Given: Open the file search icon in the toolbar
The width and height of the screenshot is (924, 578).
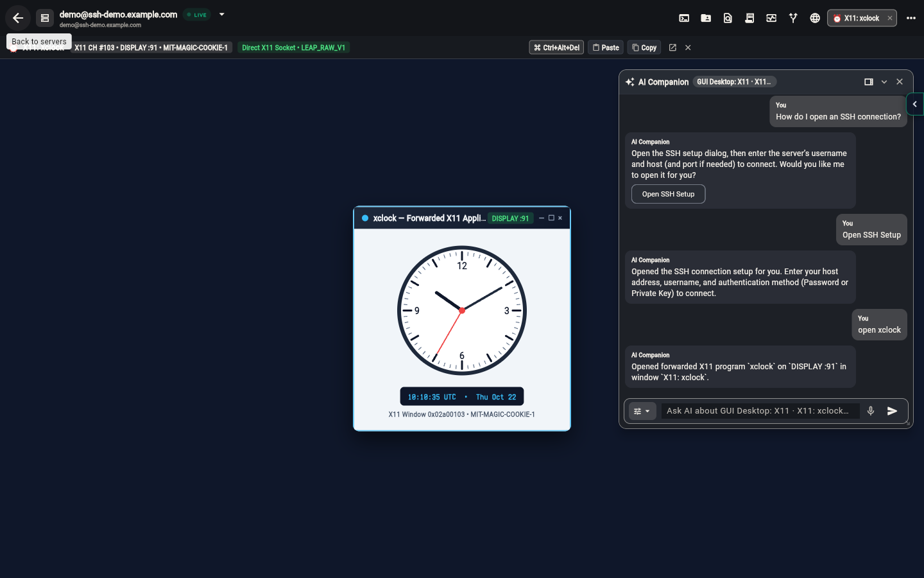Looking at the screenshot, I should pyautogui.click(x=728, y=18).
